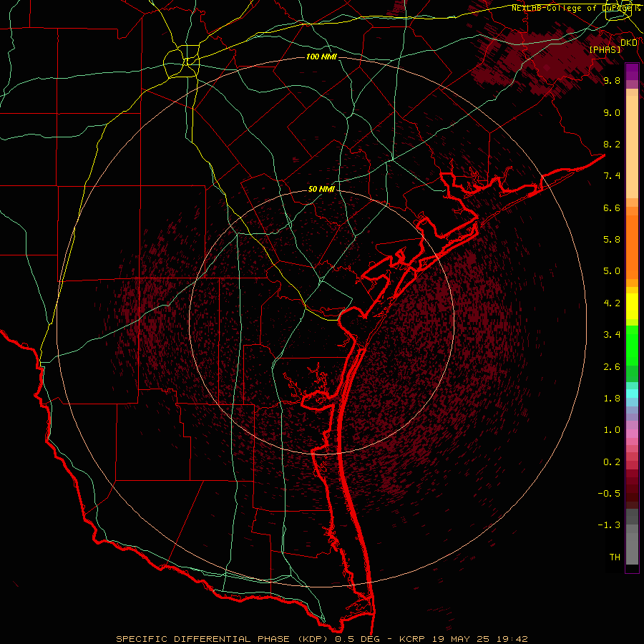Click the Specific Differential Phase caption at bottom
This screenshot has height=644, width=644.
coord(321,639)
